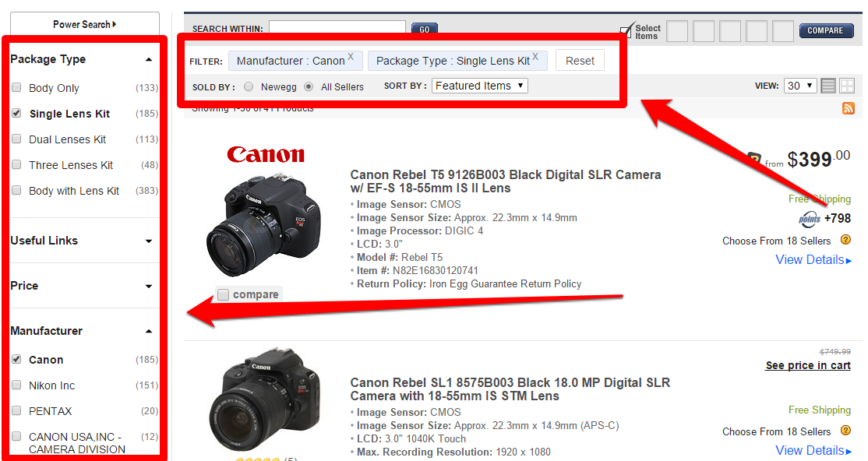Click the Reset filters button
The image size is (868, 461).
pos(580,61)
